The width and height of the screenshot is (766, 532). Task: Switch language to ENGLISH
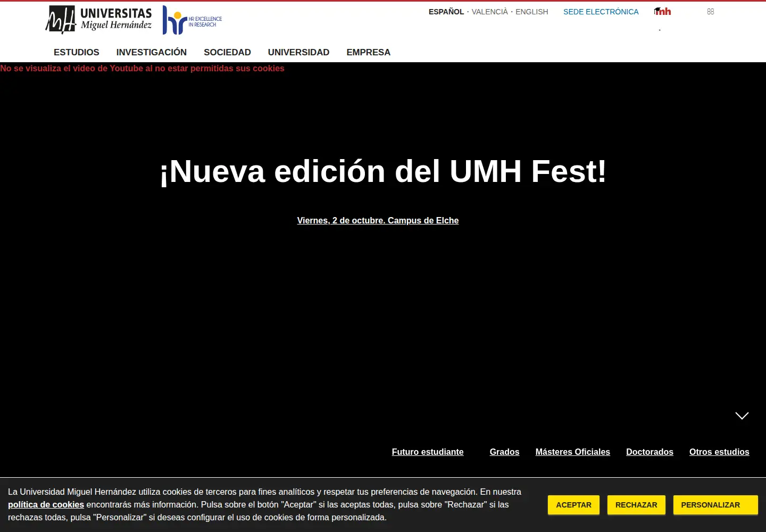532,12
